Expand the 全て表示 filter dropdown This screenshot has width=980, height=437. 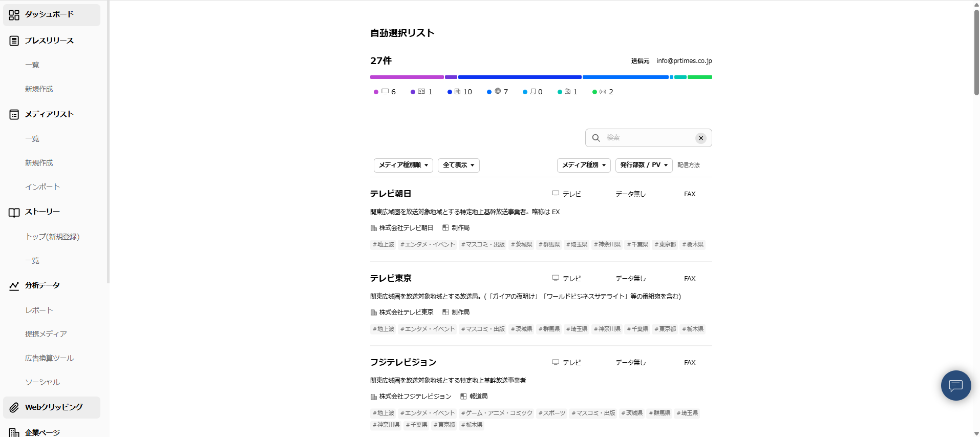point(458,165)
